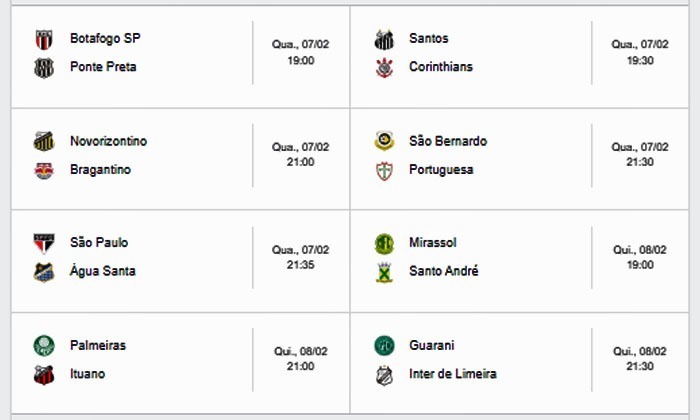Click the Santo André crest icon
The width and height of the screenshot is (700, 420).
coord(384,272)
